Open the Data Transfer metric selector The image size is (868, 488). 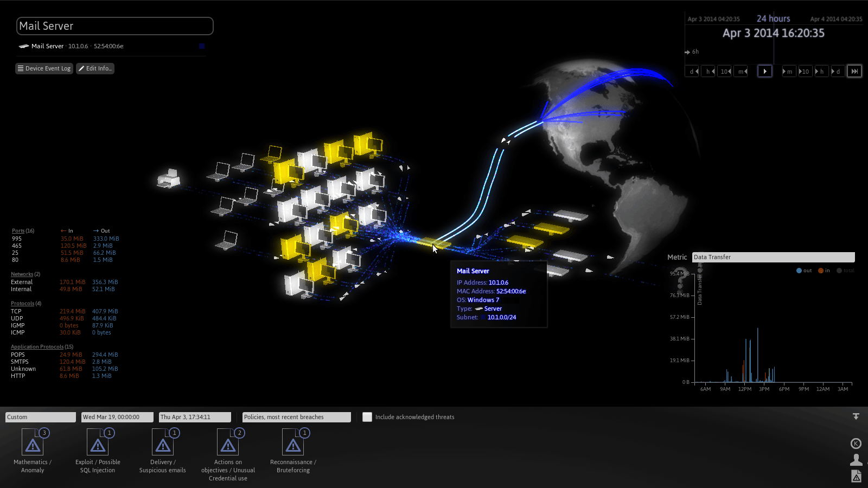773,257
